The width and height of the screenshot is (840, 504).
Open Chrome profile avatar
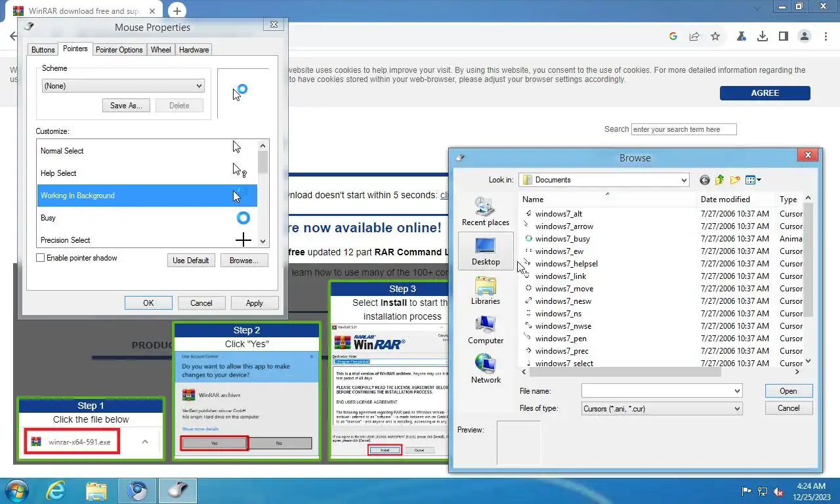pyautogui.click(x=805, y=37)
